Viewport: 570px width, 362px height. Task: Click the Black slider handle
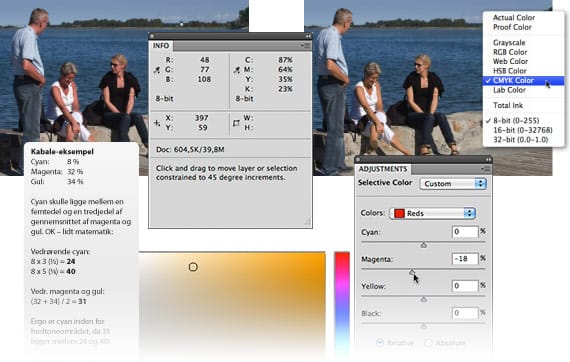click(x=424, y=326)
